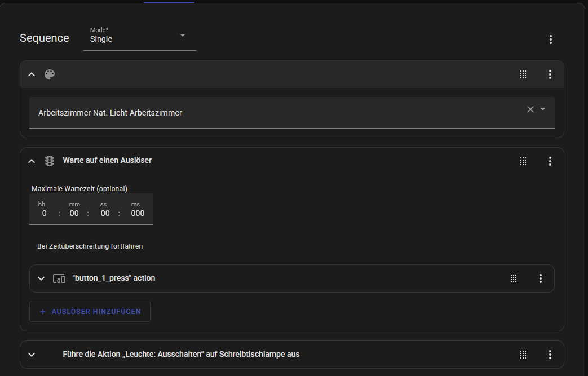
Task: Click drag handle of the scene action
Action: [523, 74]
